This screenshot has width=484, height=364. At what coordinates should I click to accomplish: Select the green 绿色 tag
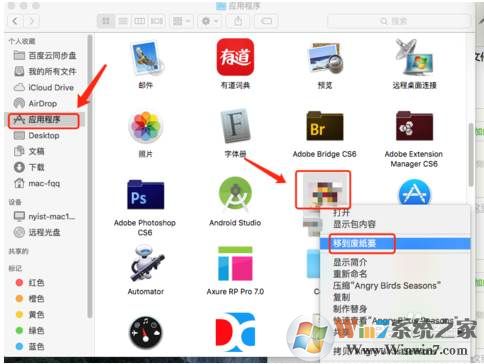pyautogui.click(x=30, y=331)
